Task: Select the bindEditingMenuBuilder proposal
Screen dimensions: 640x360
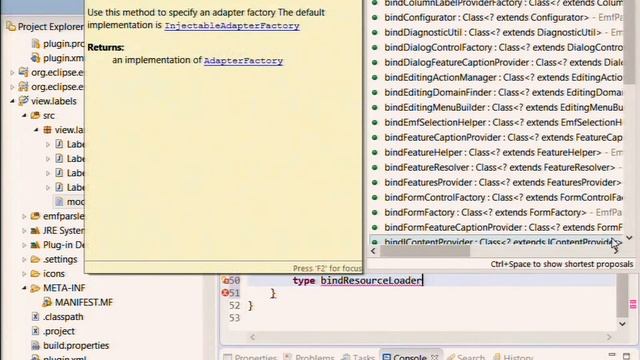Action: (x=497, y=107)
